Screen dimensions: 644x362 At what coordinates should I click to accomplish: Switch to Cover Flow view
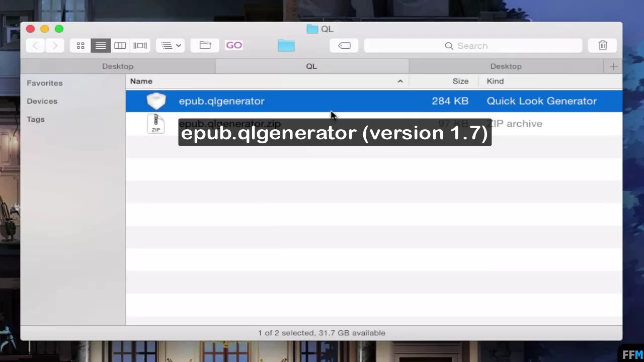[x=140, y=46]
